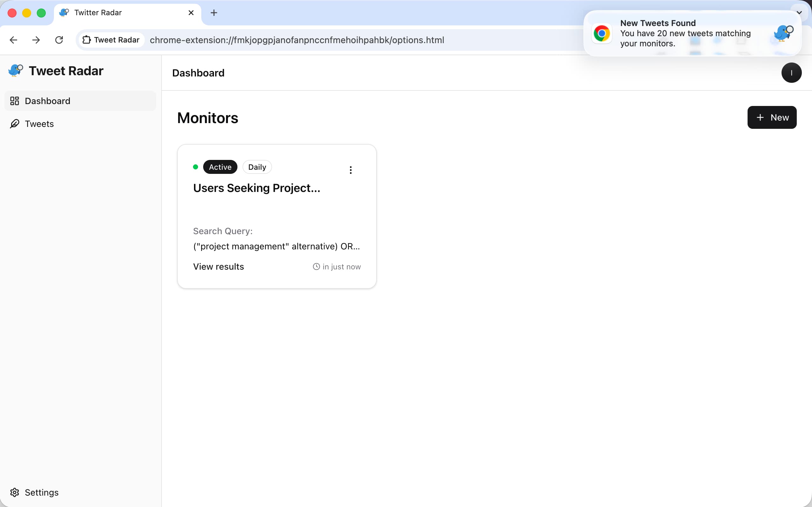Image resolution: width=812 pixels, height=507 pixels.
Task: Click the Tweet Radar bird logo
Action: 16,70
